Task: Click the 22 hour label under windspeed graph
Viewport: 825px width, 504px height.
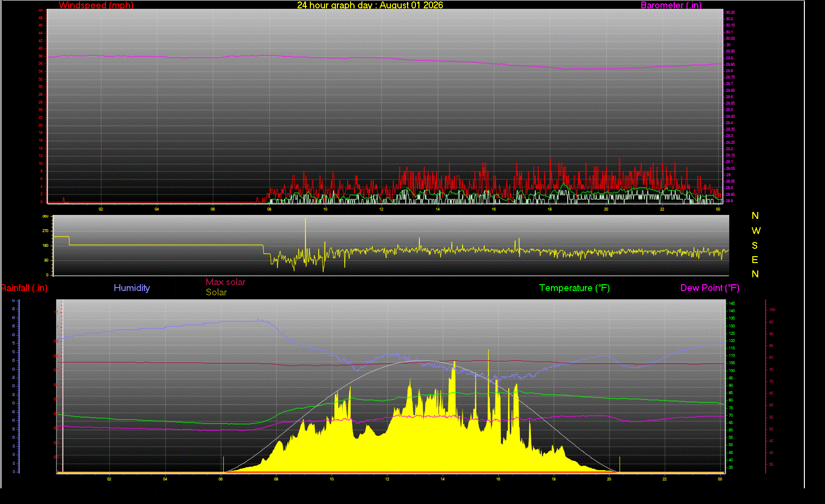Action: click(x=662, y=209)
